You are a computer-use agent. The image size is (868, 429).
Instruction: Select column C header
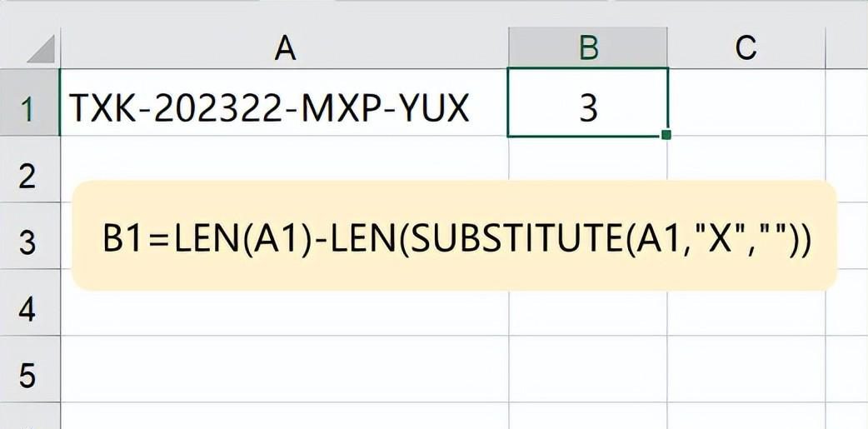click(x=746, y=48)
